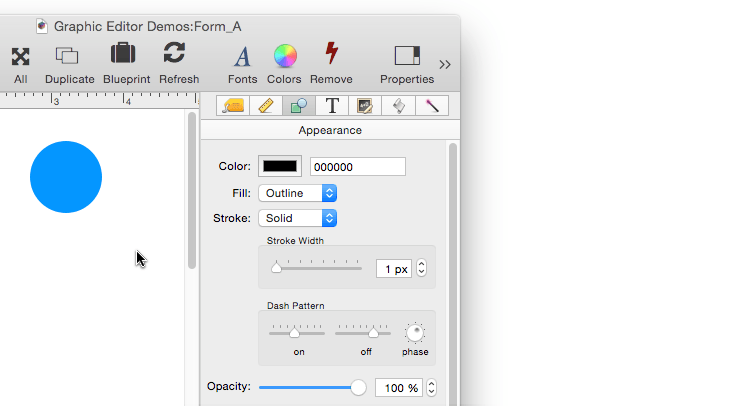Click the Appearance panel vertical scrollbar
The image size is (756, 406).
tap(453, 275)
